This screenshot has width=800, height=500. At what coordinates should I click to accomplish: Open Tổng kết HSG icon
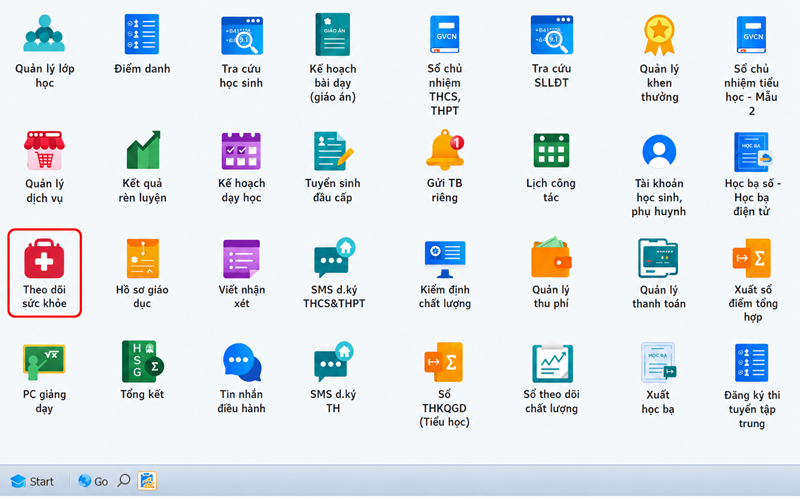pyautogui.click(x=142, y=362)
